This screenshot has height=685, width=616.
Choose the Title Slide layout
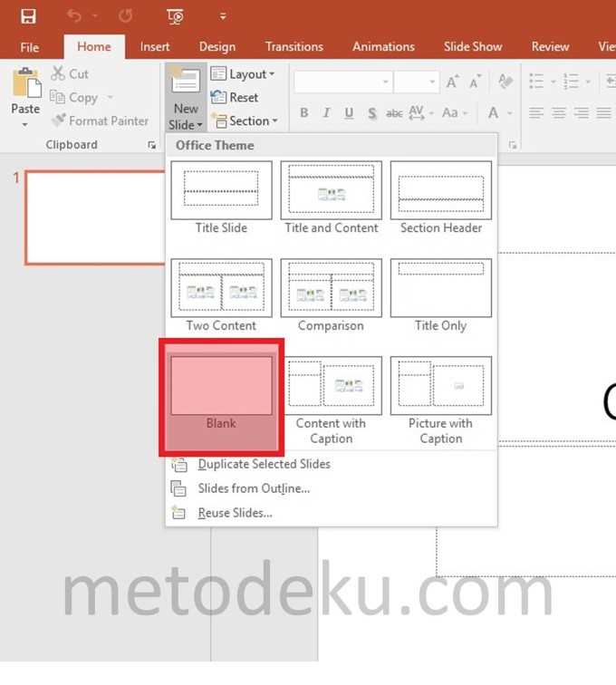pos(222,198)
